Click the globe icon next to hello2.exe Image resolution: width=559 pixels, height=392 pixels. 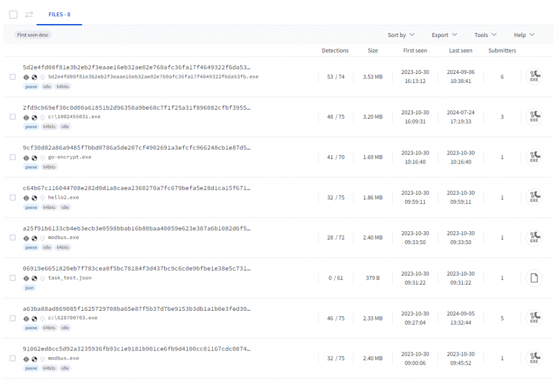click(34, 198)
